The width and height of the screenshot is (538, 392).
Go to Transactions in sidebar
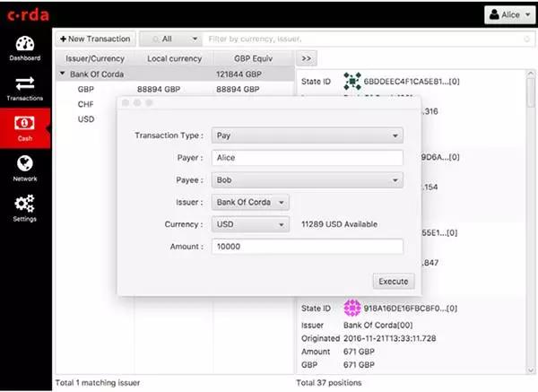click(24, 85)
